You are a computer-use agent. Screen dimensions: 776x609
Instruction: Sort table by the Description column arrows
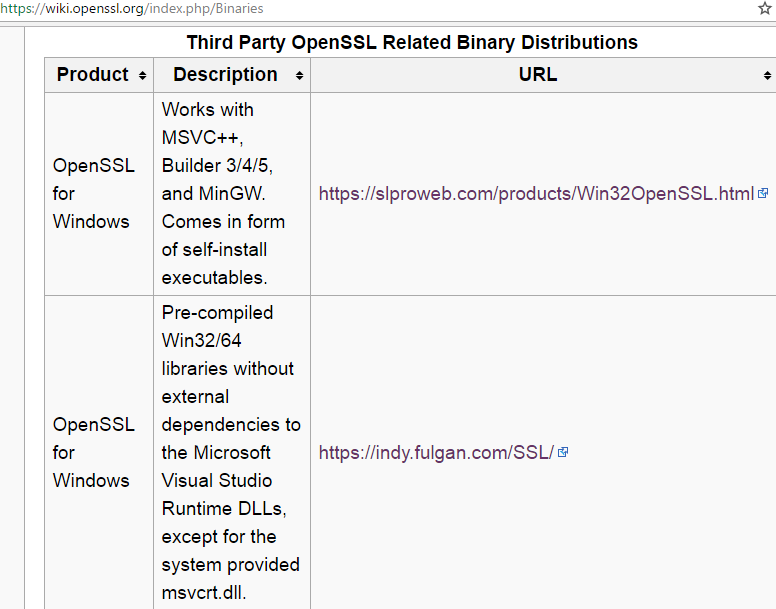coord(299,76)
